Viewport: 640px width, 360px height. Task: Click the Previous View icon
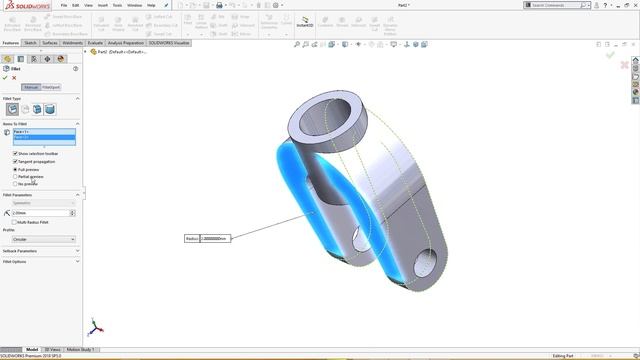click(314, 44)
